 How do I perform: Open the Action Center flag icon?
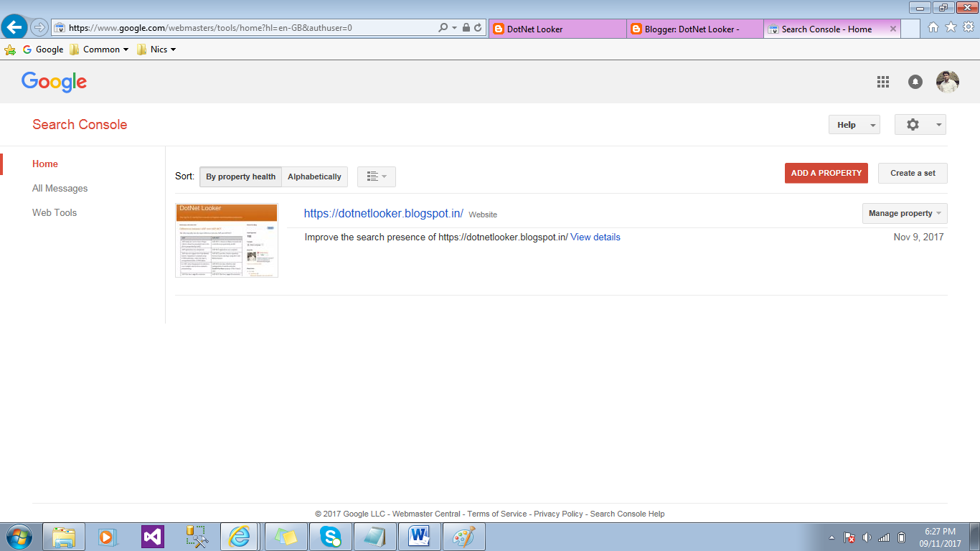pyautogui.click(x=849, y=537)
